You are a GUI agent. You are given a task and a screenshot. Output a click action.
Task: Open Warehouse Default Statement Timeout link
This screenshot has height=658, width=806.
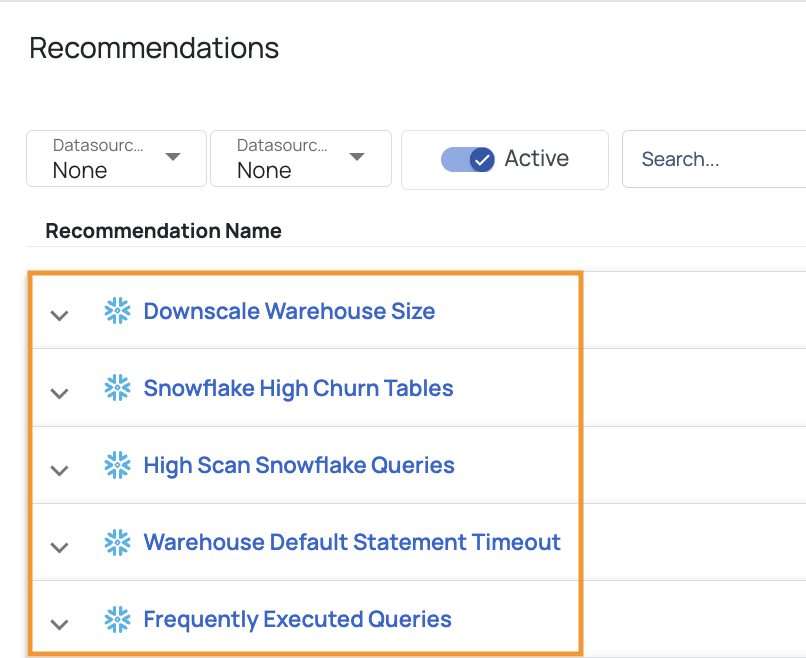click(x=352, y=542)
